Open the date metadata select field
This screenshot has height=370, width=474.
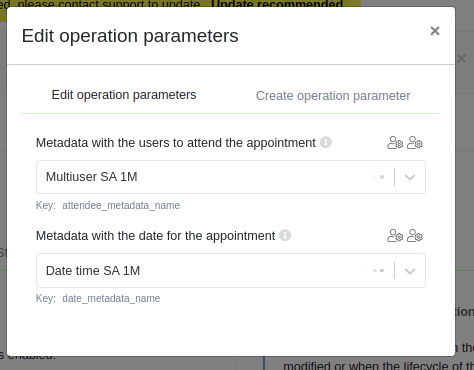[231, 271]
